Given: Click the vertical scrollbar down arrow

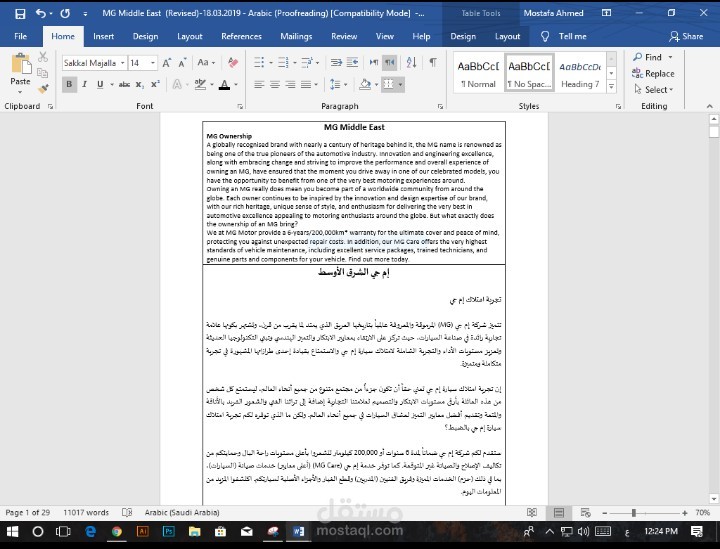Looking at the screenshot, I should 714,499.
